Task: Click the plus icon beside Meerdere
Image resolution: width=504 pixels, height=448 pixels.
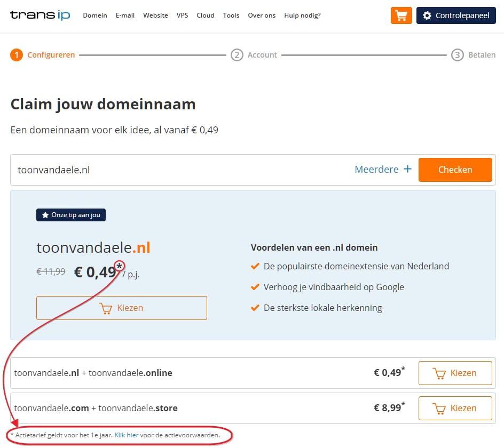Action: [407, 169]
